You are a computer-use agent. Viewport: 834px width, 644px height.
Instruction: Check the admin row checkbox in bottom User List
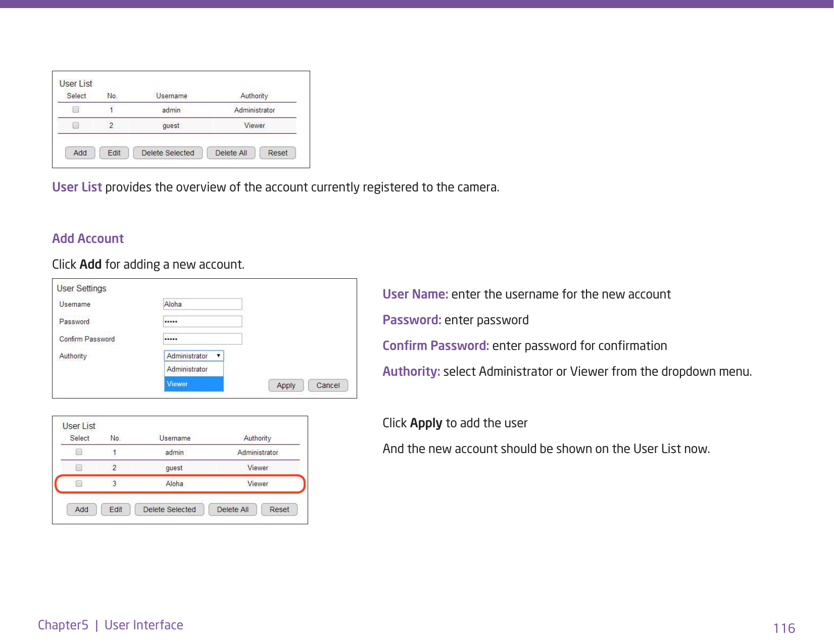point(79,452)
